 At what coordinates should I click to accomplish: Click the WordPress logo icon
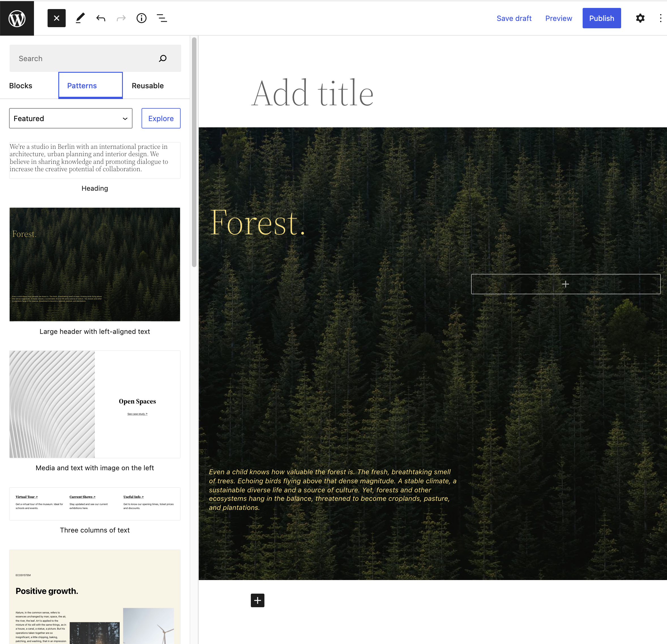pyautogui.click(x=17, y=18)
